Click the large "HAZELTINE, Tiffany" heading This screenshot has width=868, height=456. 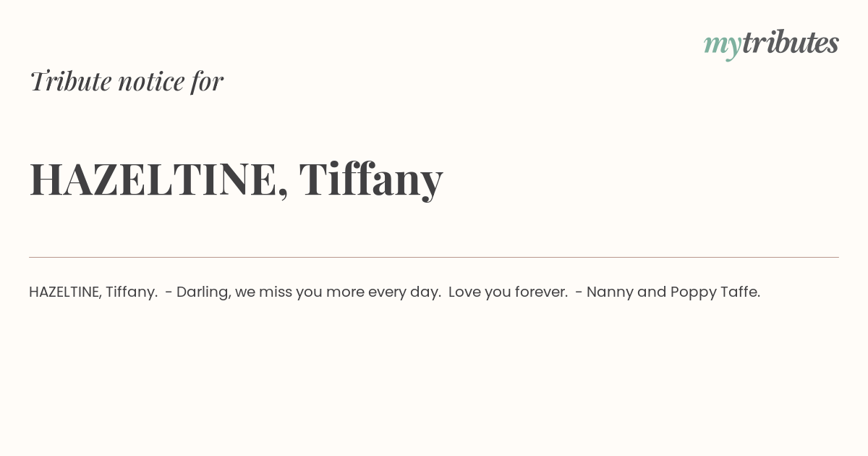[236, 180]
